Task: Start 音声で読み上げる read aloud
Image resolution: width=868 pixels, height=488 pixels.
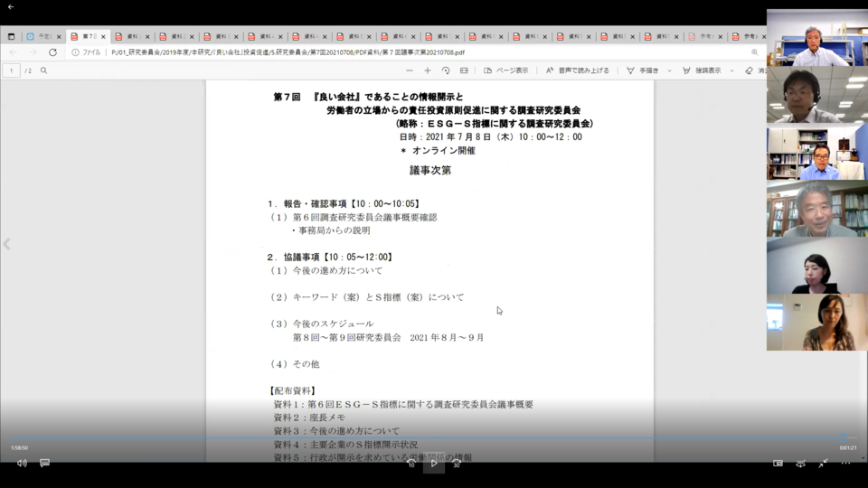Action: coord(578,70)
